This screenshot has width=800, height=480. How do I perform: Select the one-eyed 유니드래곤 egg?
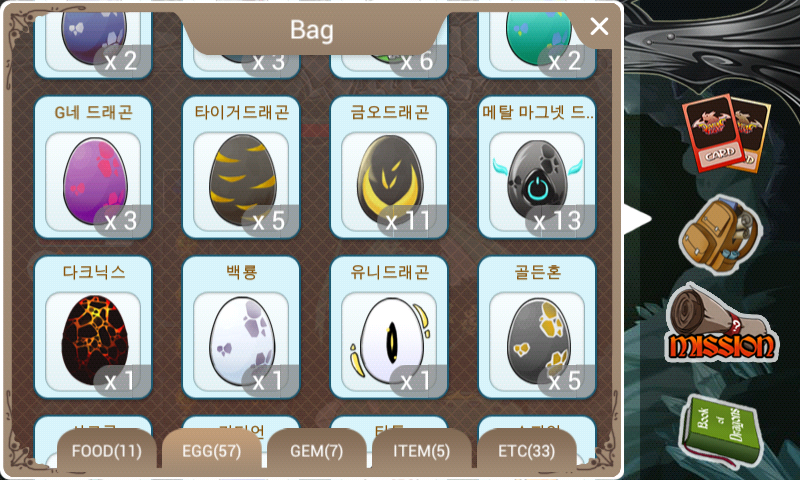pos(389,327)
